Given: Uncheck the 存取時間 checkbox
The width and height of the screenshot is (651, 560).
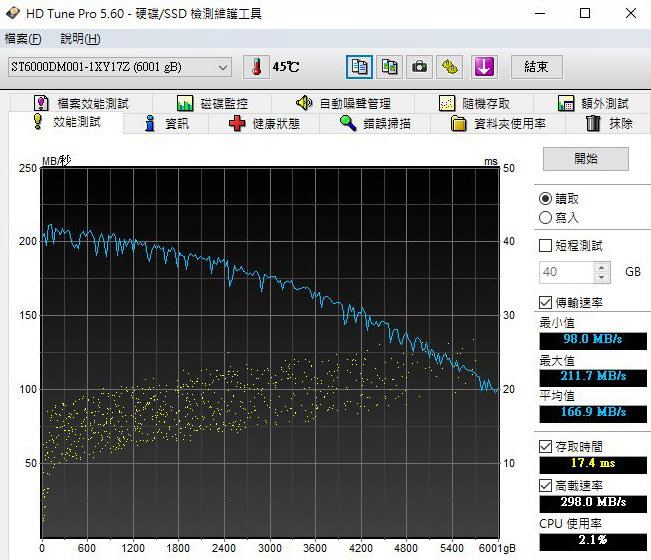Looking at the screenshot, I should pyautogui.click(x=545, y=446).
